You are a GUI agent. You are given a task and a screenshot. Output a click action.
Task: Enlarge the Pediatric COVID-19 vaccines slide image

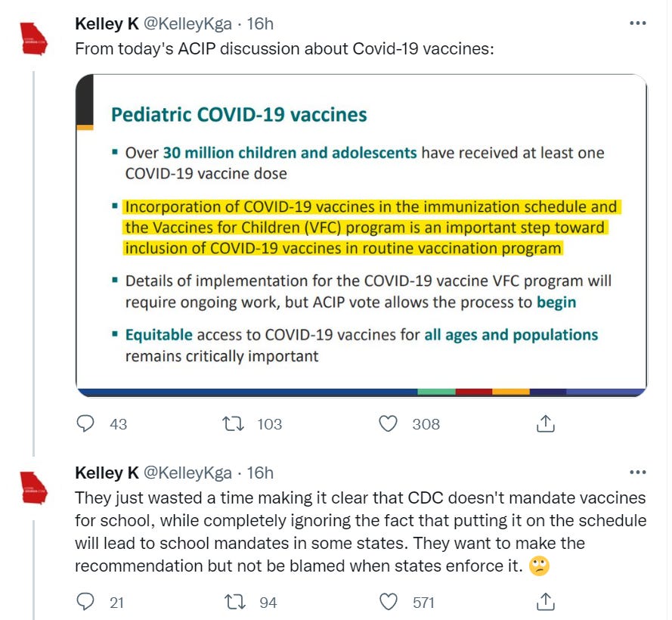[361, 234]
